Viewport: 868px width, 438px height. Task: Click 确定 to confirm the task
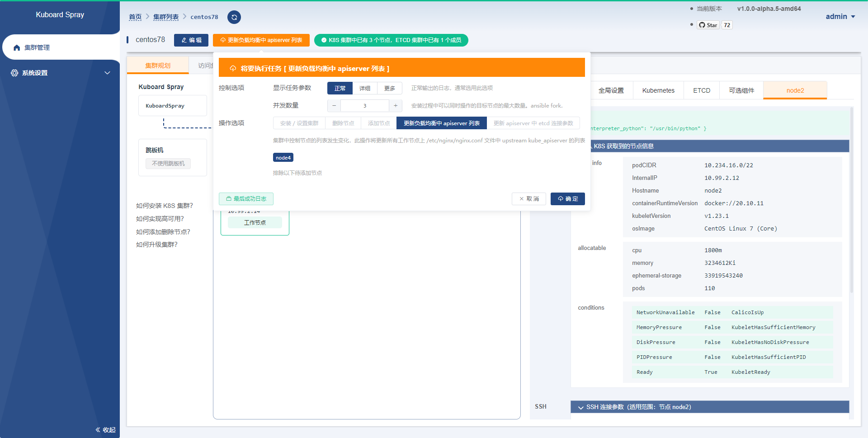tap(568, 199)
